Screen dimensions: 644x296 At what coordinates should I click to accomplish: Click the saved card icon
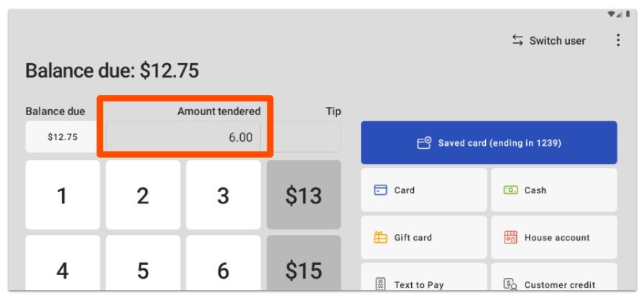pos(424,143)
